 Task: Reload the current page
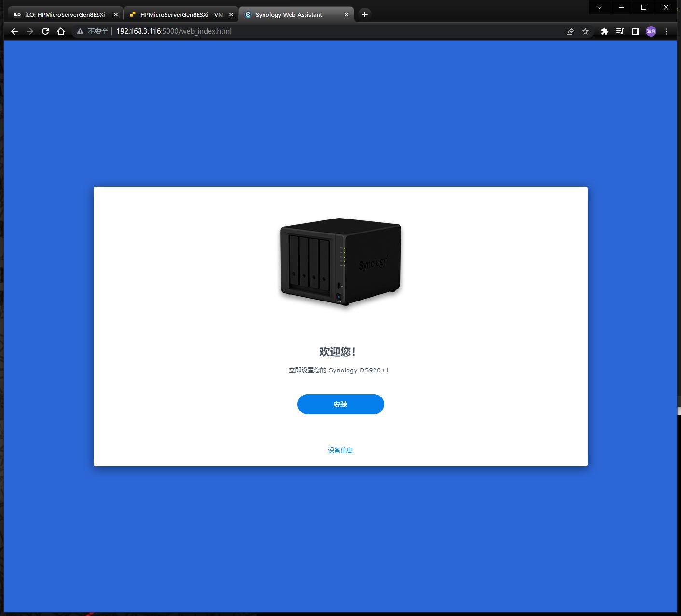click(x=45, y=31)
